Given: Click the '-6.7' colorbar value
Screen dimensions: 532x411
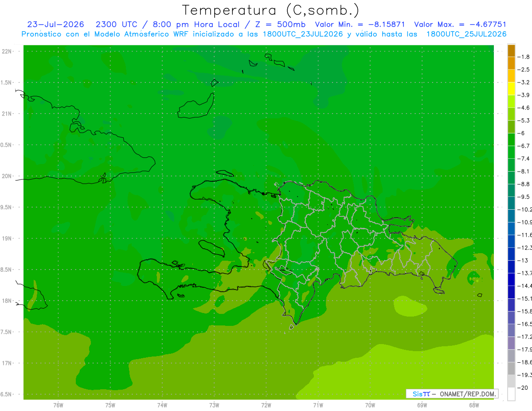Looking at the screenshot, I should (x=524, y=146).
